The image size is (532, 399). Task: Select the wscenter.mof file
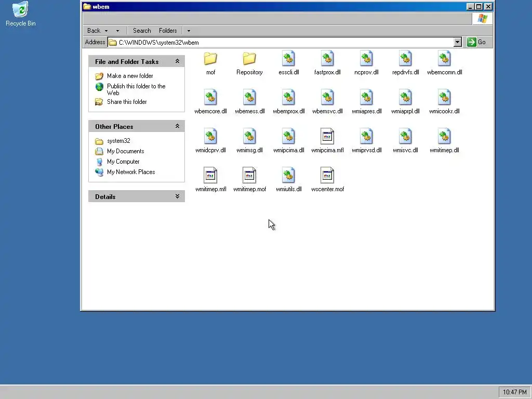coord(327,180)
